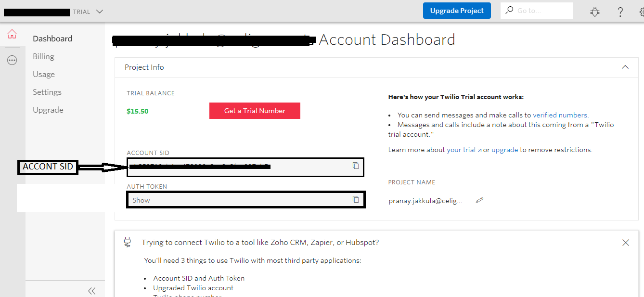
Task: Click the ACCOUNT SID field label
Action: [x=148, y=153]
